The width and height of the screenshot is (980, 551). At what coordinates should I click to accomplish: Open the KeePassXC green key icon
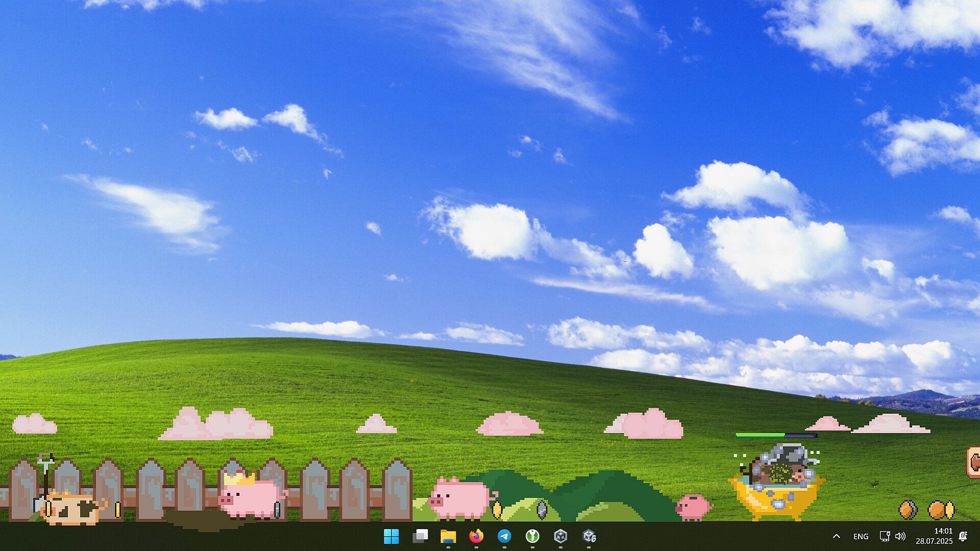point(532,536)
